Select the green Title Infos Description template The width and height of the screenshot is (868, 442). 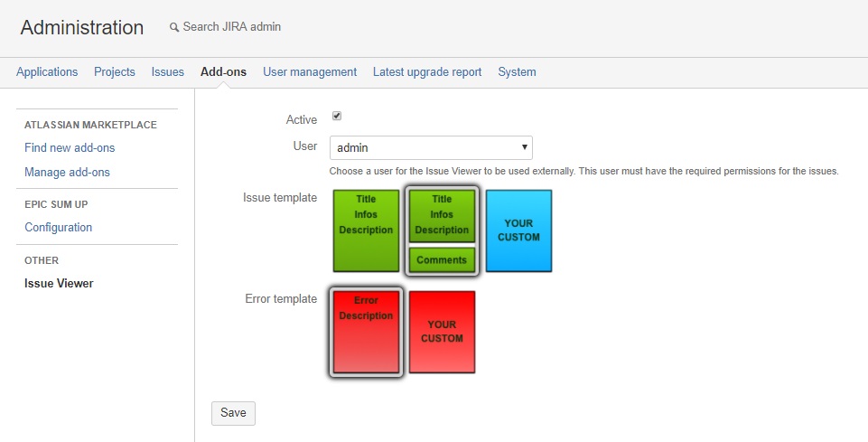tap(366, 230)
